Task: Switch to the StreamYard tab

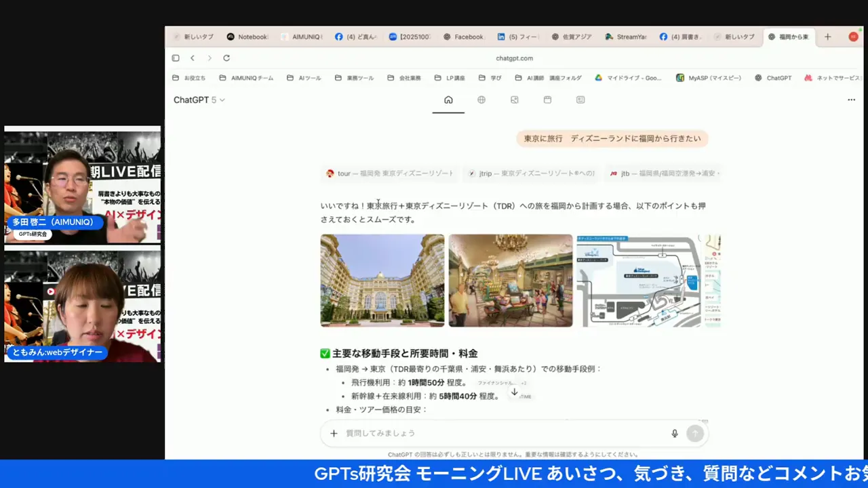Action: [x=626, y=37]
